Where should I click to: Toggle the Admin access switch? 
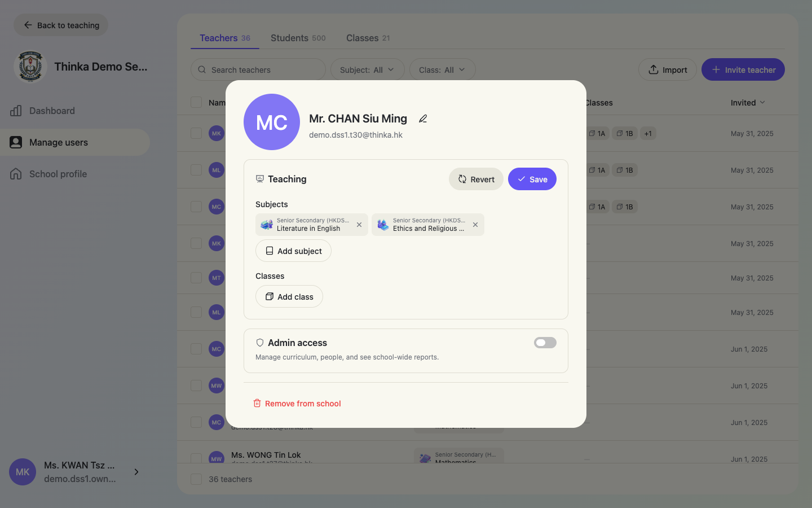click(x=545, y=343)
